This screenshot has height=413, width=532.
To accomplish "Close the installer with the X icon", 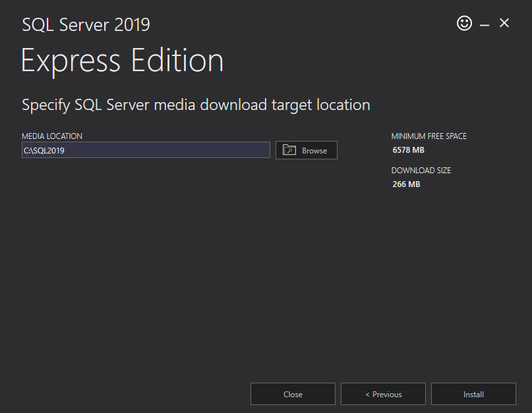I will coord(504,23).
